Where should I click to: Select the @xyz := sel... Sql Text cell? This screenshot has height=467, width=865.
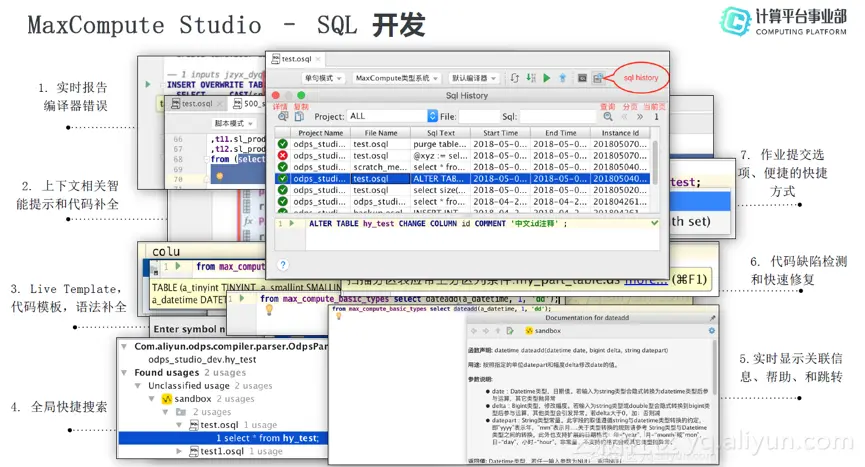tap(440, 155)
